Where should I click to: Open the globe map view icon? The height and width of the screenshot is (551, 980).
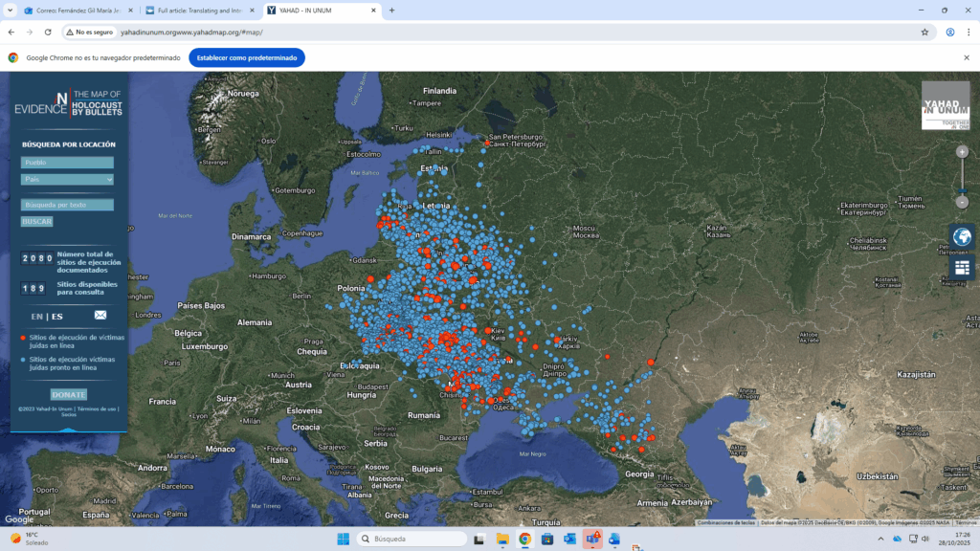tap(962, 236)
